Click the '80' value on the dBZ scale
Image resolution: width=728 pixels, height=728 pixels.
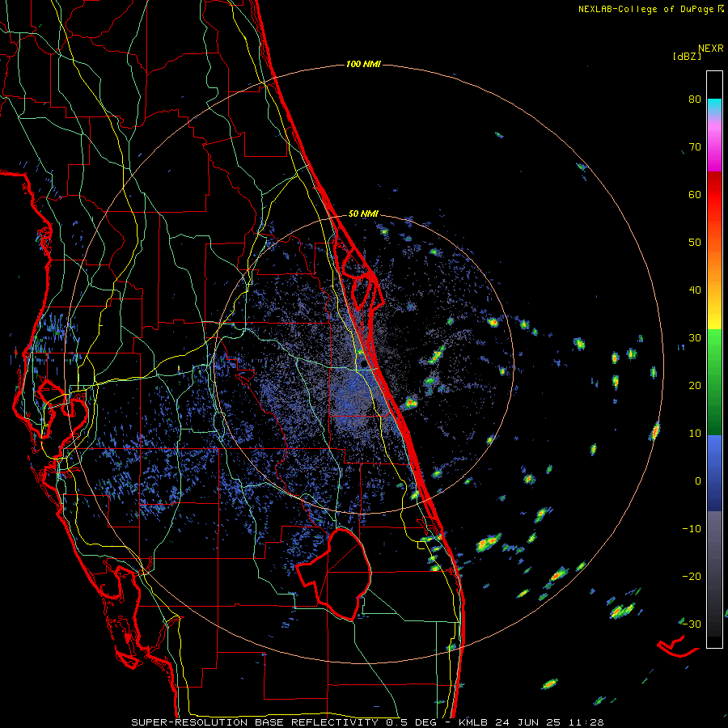tap(695, 99)
